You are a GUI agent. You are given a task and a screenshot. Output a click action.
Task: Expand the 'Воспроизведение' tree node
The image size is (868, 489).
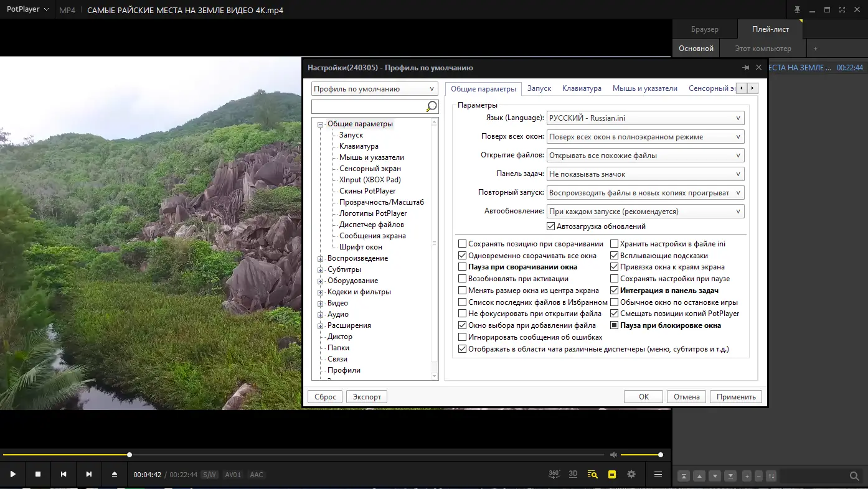pos(321,259)
